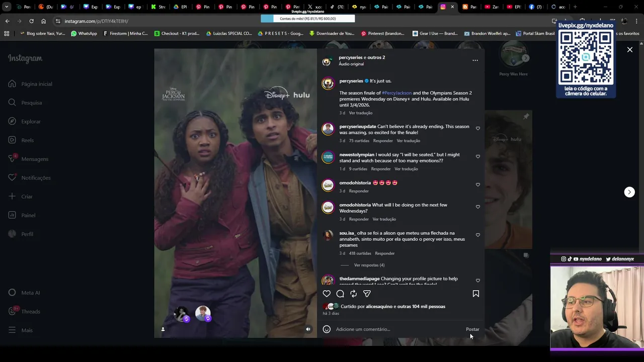Open the three-dot post options menu
Screen dimensions: 644x362
click(x=475, y=60)
